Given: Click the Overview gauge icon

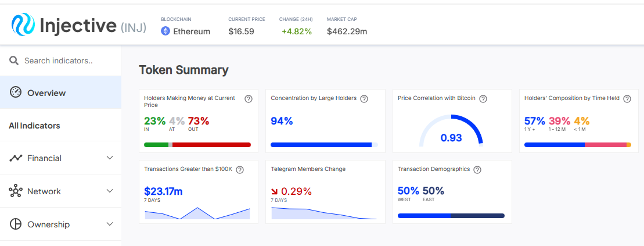Looking at the screenshot, I should coord(15,92).
